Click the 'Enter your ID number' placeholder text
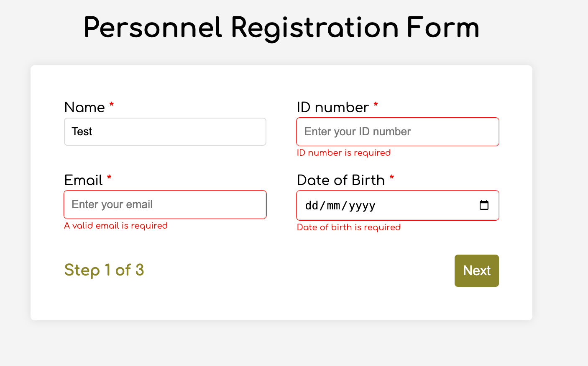Screen dimensions: 588x366 point(357,131)
